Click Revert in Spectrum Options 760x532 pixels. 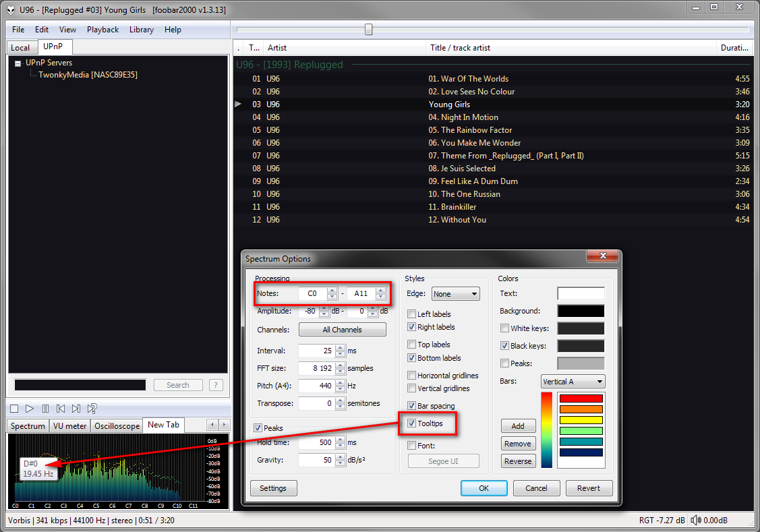tap(589, 488)
